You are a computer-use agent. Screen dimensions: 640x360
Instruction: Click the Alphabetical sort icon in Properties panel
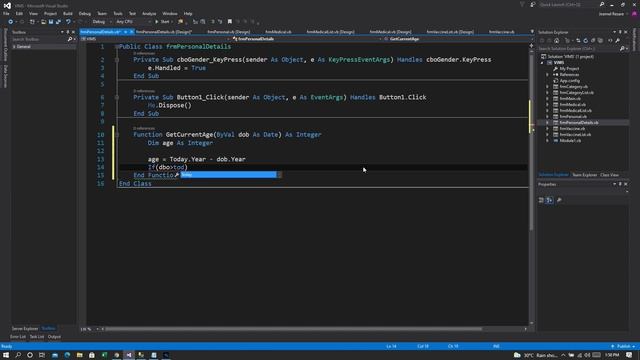(x=549, y=200)
